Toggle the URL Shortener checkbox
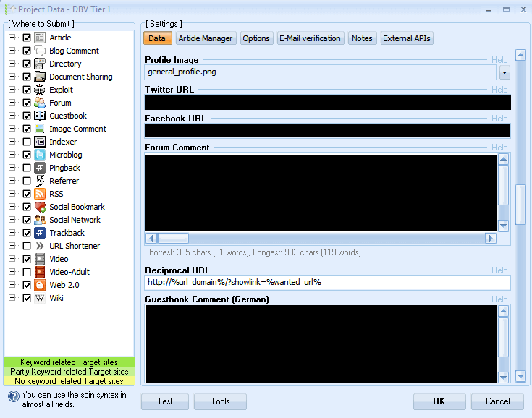This screenshot has height=418, width=532. coord(27,246)
